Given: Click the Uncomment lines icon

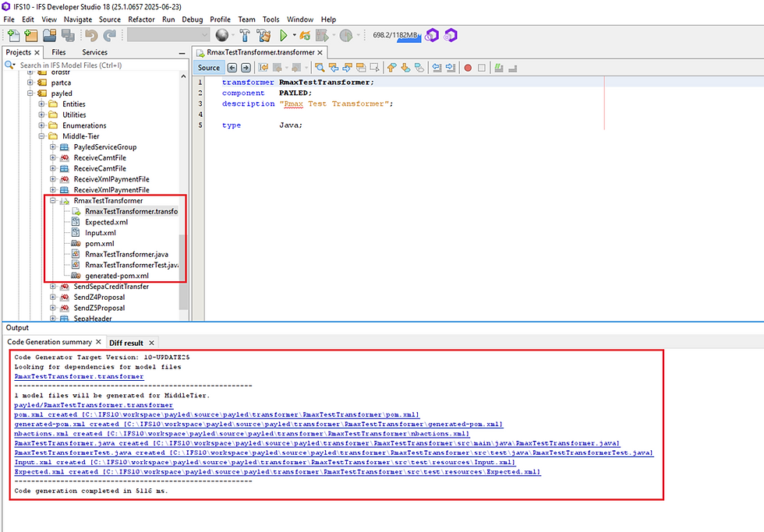Looking at the screenshot, I should (x=513, y=68).
